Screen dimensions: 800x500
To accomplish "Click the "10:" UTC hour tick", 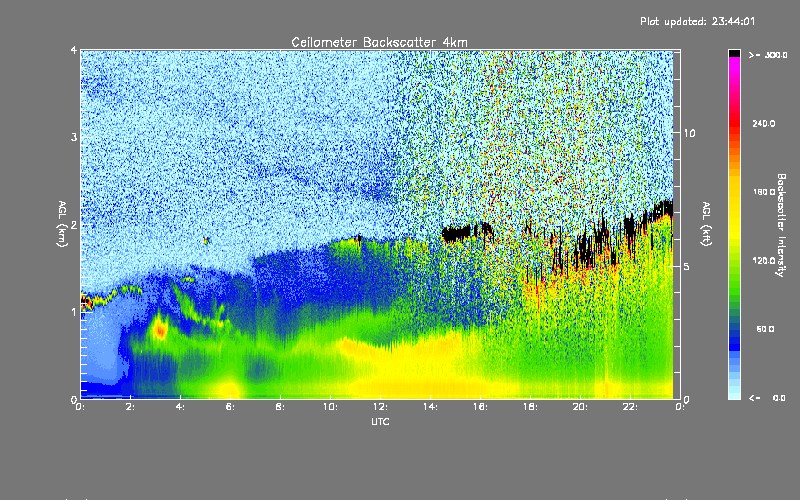I will (330, 407).
